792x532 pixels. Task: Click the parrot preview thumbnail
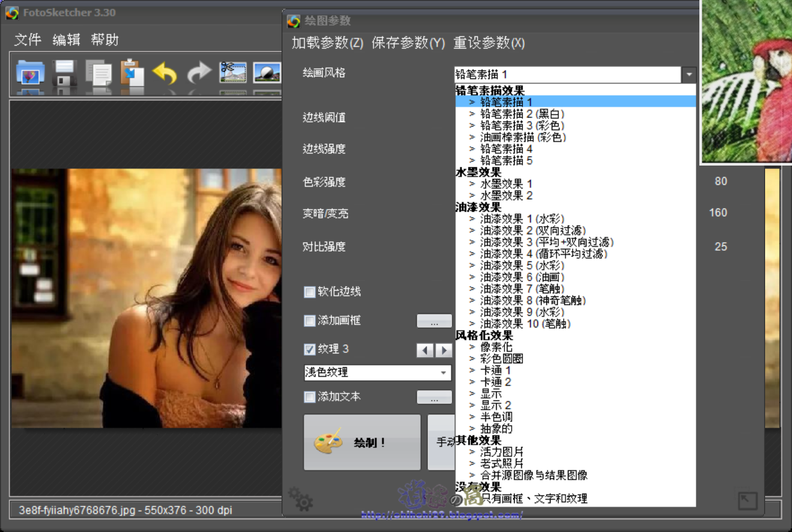tap(746, 82)
